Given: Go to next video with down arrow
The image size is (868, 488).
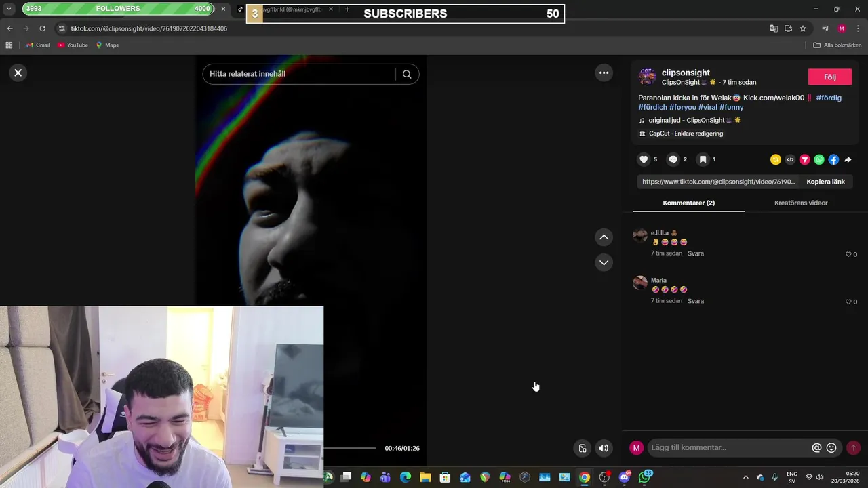Looking at the screenshot, I should [604, 262].
